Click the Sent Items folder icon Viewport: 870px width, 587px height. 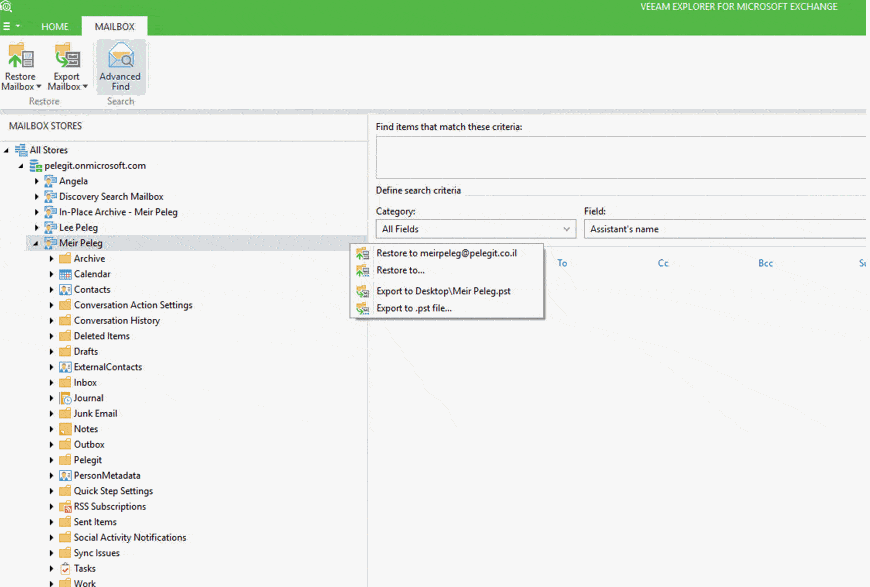[65, 523]
